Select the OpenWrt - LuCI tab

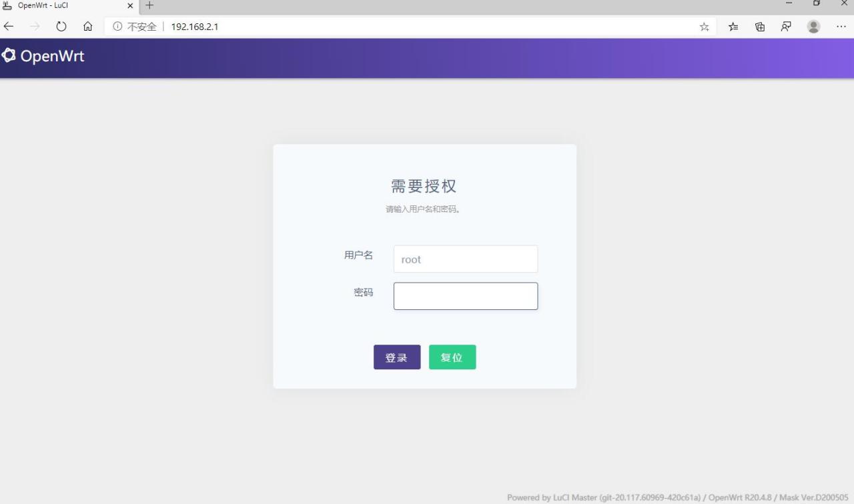pyautogui.click(x=69, y=5)
